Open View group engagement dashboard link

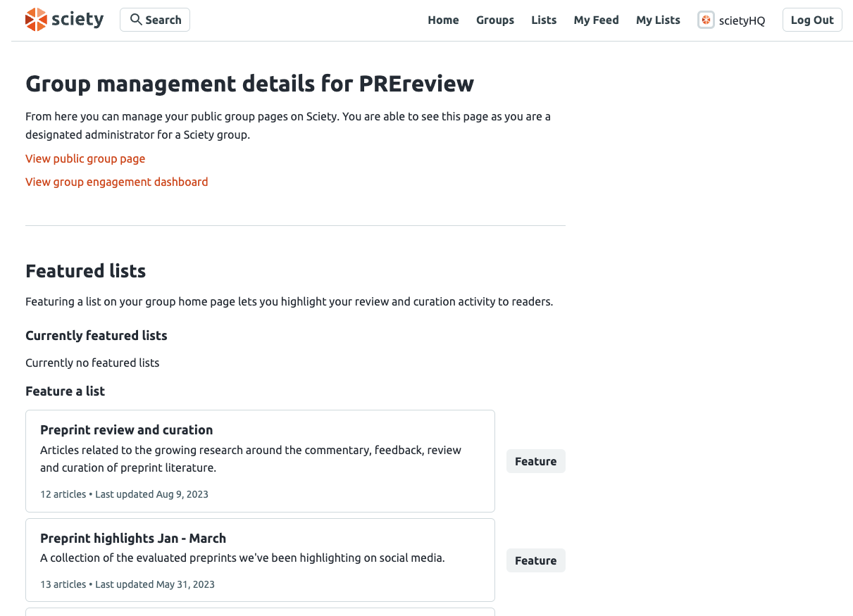pyautogui.click(x=117, y=182)
